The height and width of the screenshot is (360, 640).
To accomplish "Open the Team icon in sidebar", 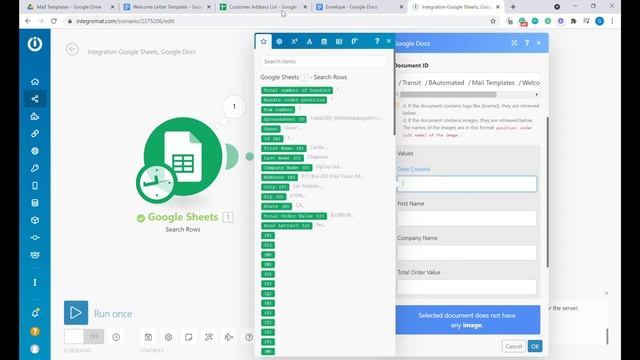I will 35,255.
